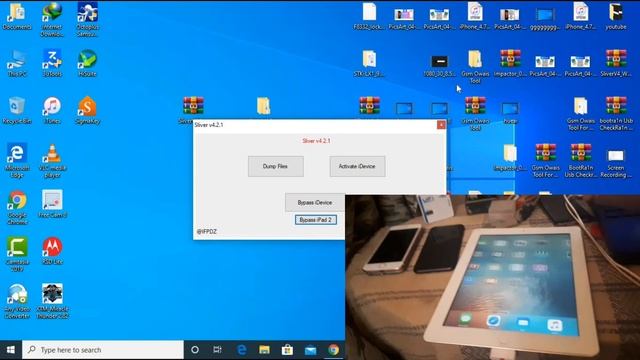The width and height of the screenshot is (640, 360).
Task: Open the Documents desktop folder
Action: pos(17,16)
